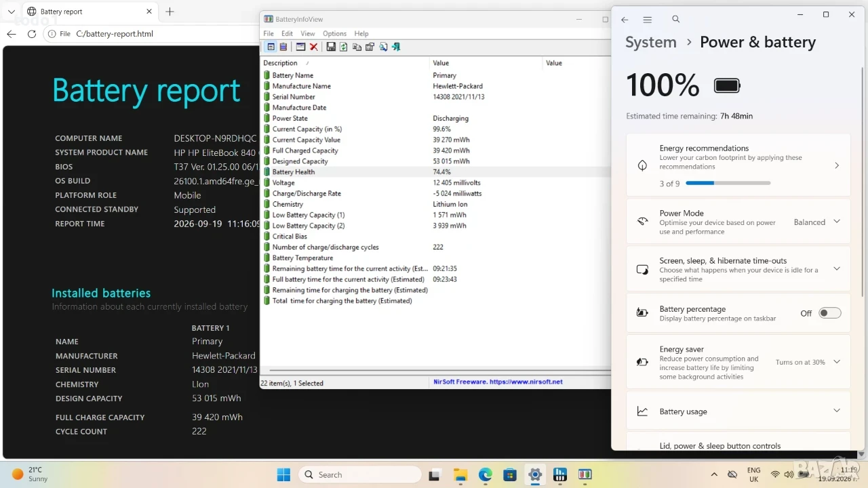868x488 pixels.
Task: Open the View menu in BatteryInfoView
Action: pos(308,33)
